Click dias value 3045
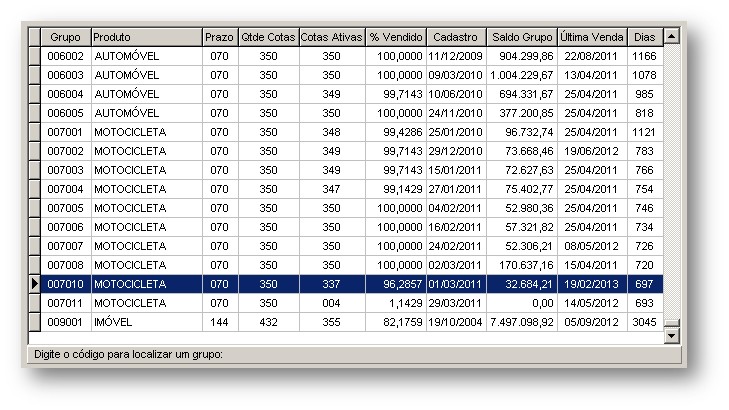This screenshot has width=729, height=410. tap(645, 323)
